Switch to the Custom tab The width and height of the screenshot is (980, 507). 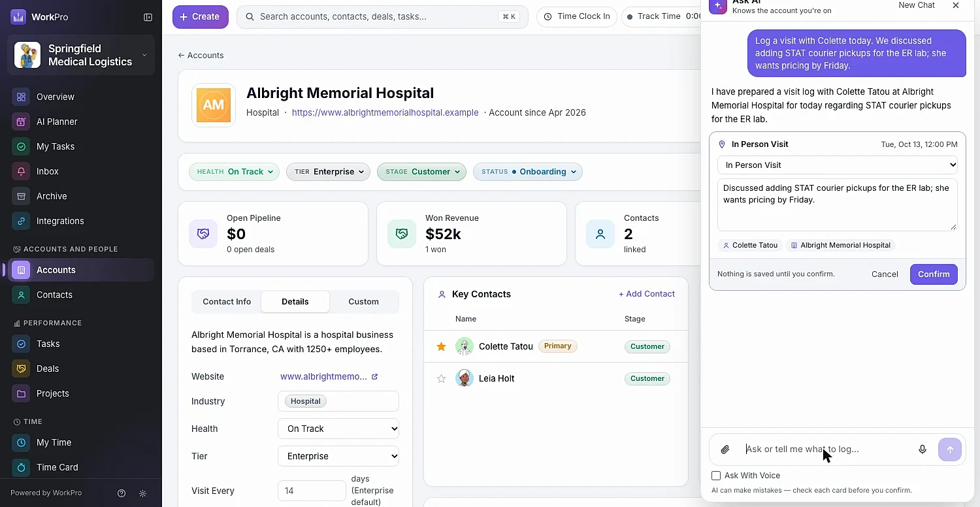pyautogui.click(x=363, y=302)
